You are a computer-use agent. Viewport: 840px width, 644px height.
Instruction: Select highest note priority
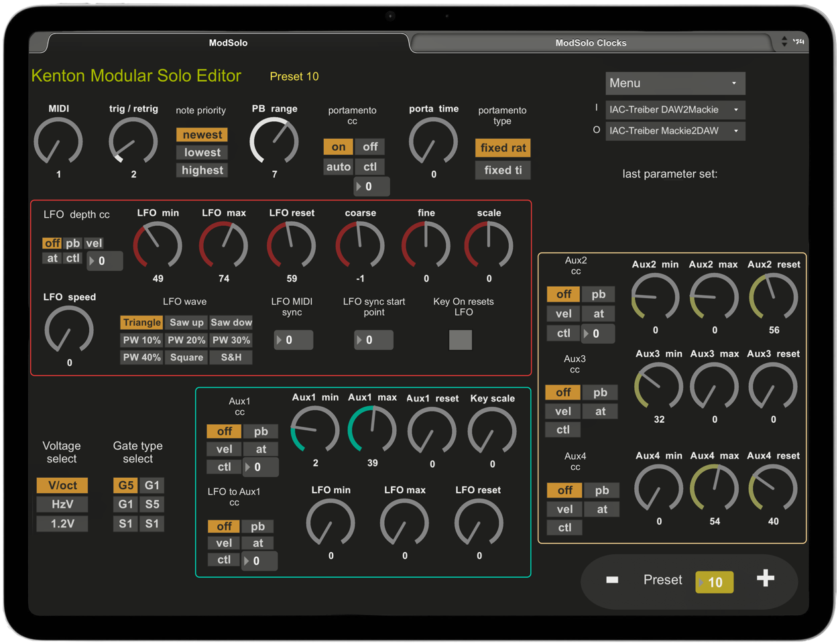pos(202,170)
